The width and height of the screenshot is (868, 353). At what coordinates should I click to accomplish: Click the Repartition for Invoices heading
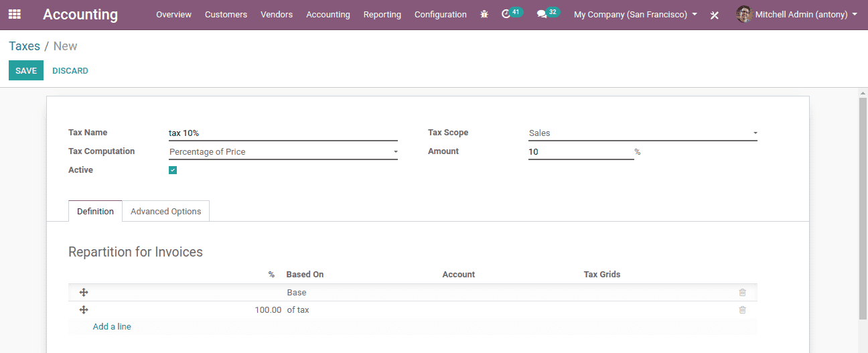(135, 252)
